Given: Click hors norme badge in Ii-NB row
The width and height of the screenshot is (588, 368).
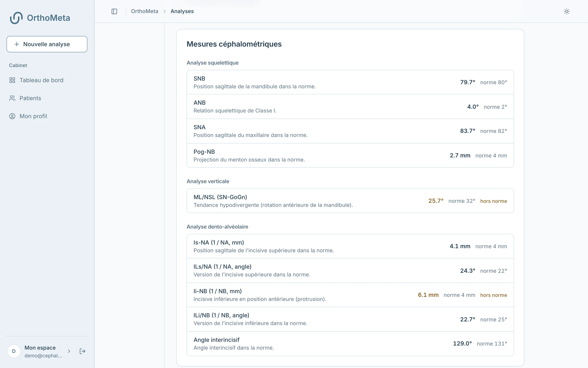Looking at the screenshot, I should point(493,295).
